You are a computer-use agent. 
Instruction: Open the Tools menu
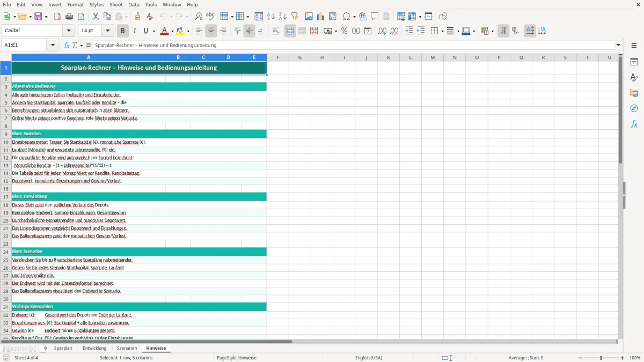coord(151,4)
